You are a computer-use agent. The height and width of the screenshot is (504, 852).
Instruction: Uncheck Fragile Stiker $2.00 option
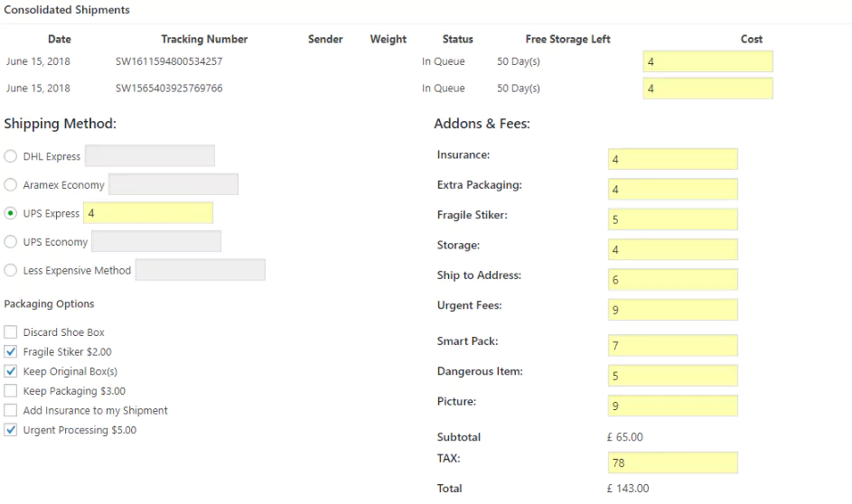point(11,352)
